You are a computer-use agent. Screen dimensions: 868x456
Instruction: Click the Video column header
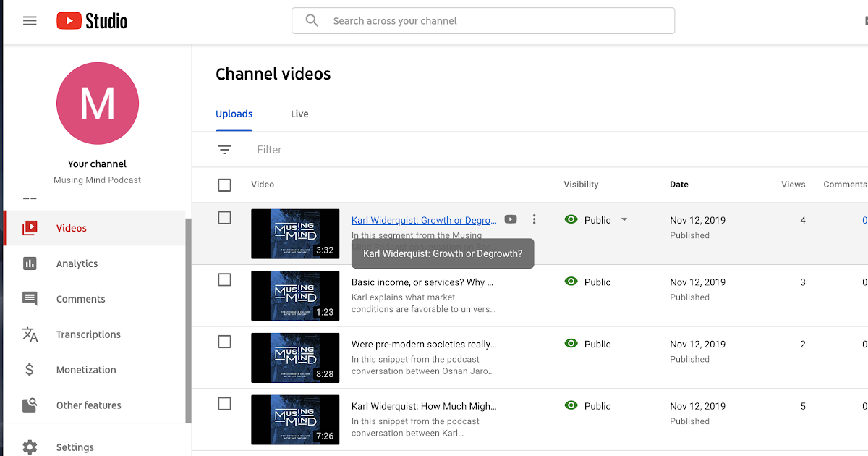tap(263, 185)
